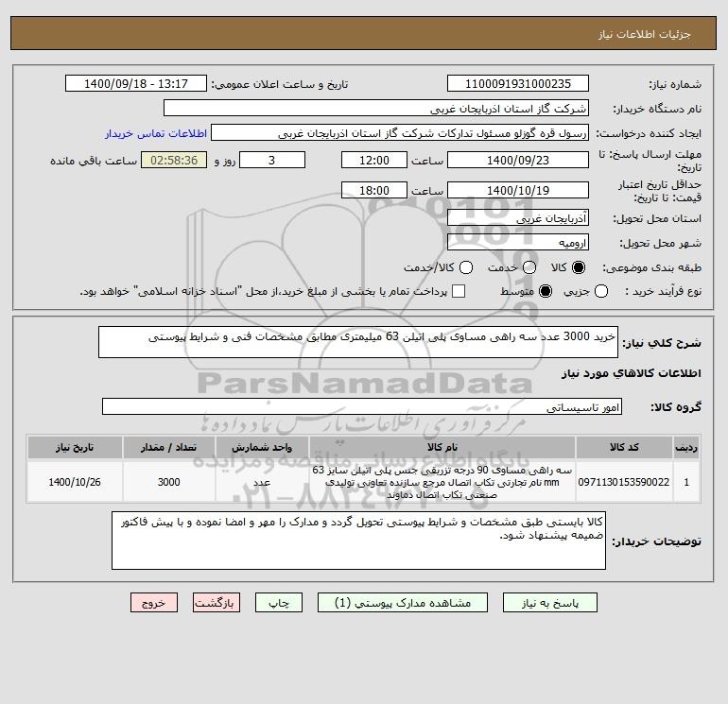The height and width of the screenshot is (704, 728).
Task: Toggle the Islamic treasury payment checkbox
Action: click(459, 291)
